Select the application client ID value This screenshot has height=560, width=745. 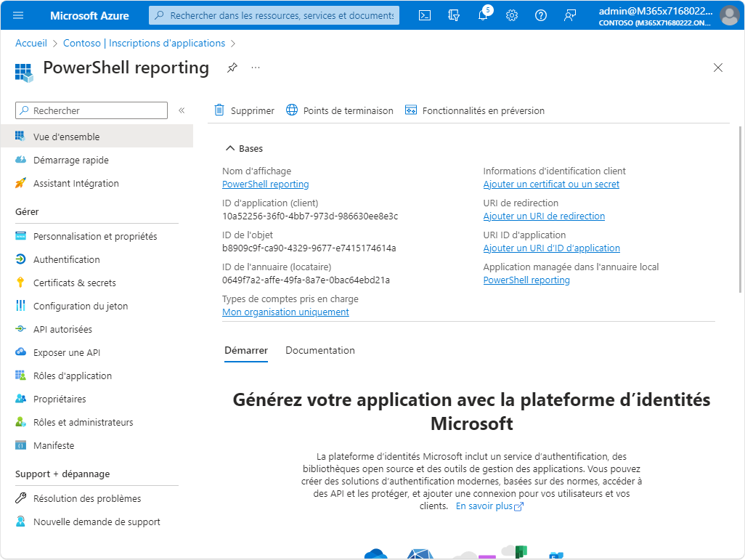(x=310, y=216)
